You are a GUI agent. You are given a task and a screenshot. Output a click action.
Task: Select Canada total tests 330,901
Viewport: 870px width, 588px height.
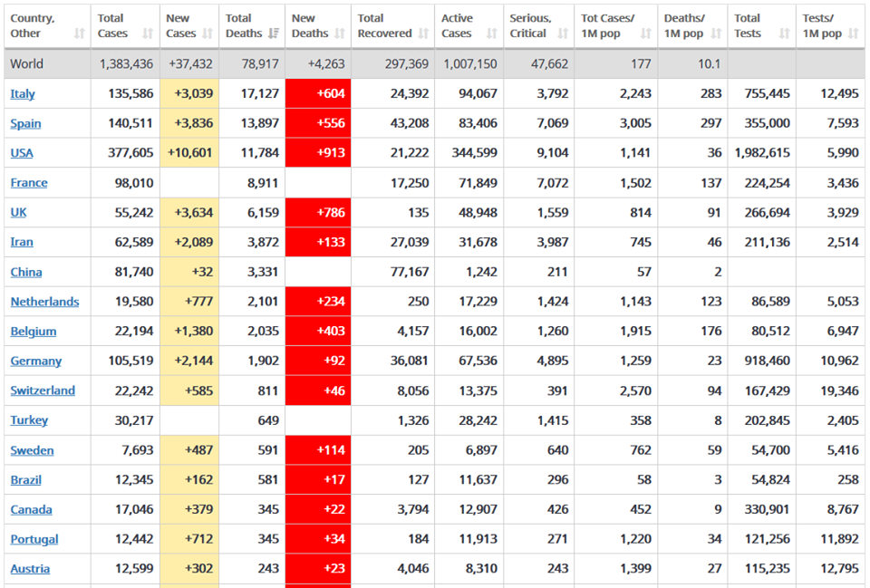pos(767,510)
